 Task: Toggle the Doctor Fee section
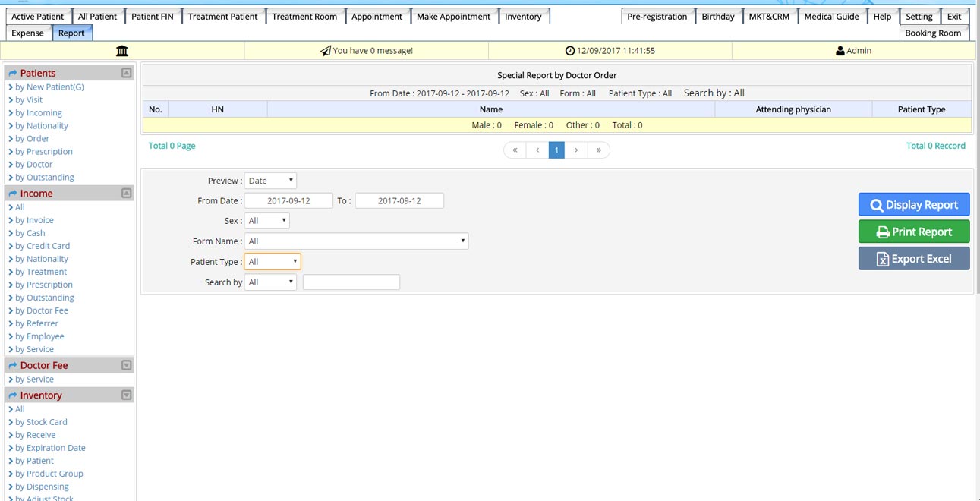click(126, 365)
